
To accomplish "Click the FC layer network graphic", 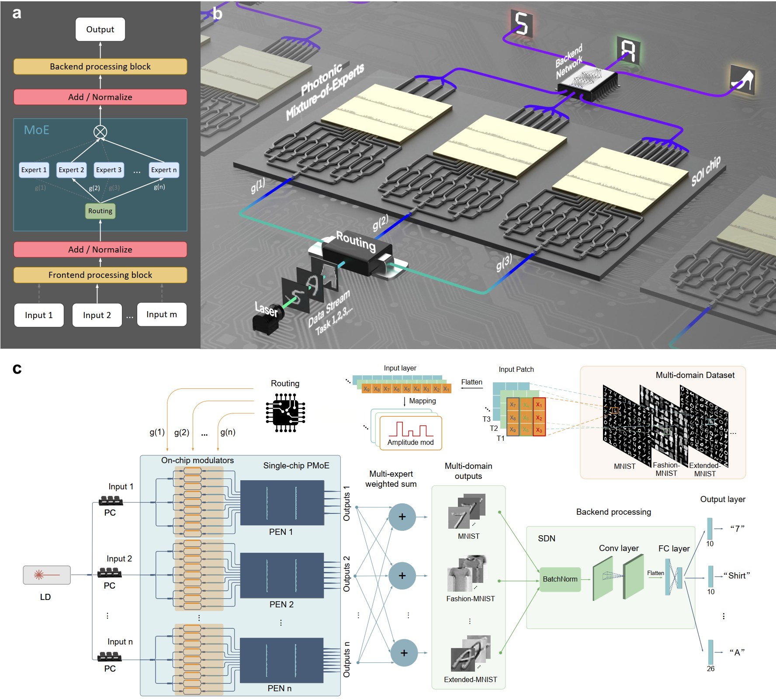I will 673,578.
